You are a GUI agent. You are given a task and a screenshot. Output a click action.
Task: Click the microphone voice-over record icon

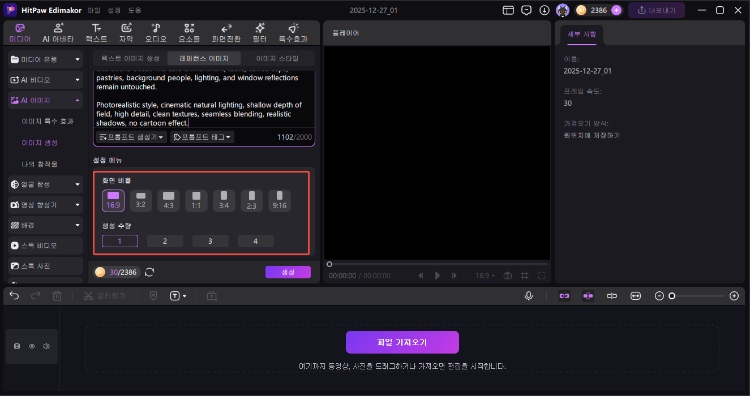pyautogui.click(x=529, y=296)
